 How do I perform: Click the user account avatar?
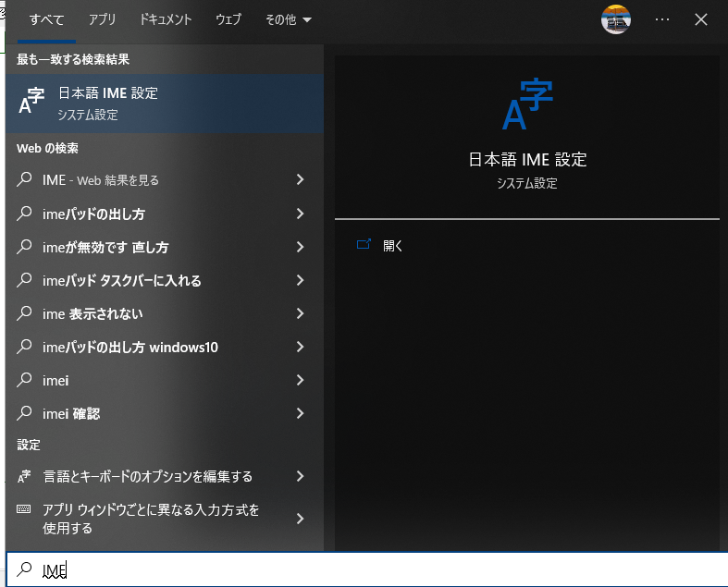[616, 19]
